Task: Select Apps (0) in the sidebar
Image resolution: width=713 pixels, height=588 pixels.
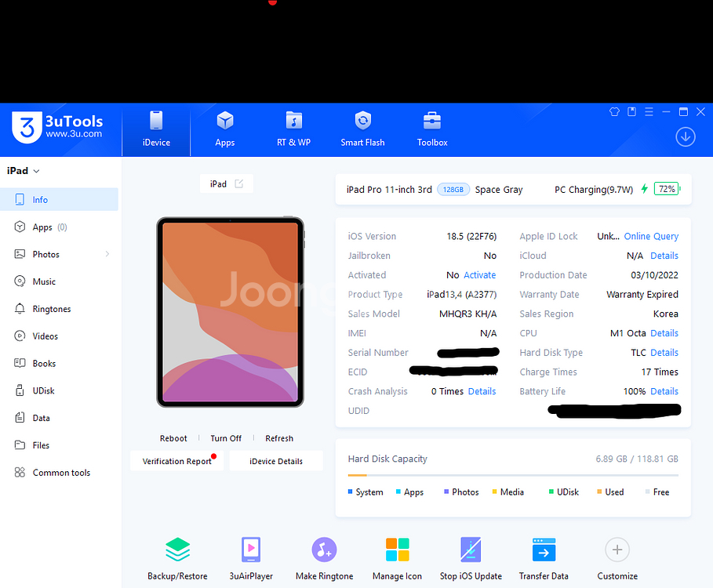Action: tap(59, 227)
